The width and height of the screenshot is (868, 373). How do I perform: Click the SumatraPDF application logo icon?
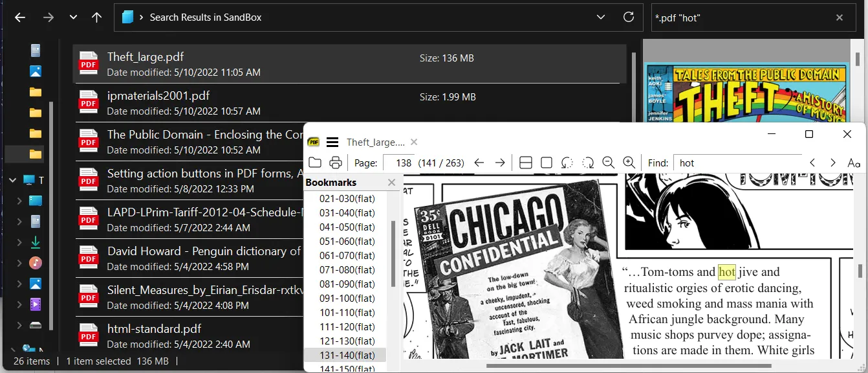point(314,142)
